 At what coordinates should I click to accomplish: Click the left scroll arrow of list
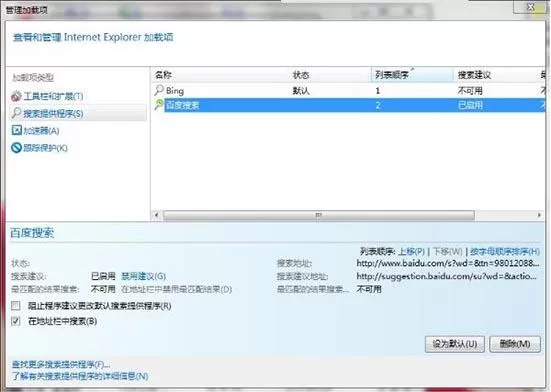tap(156, 215)
